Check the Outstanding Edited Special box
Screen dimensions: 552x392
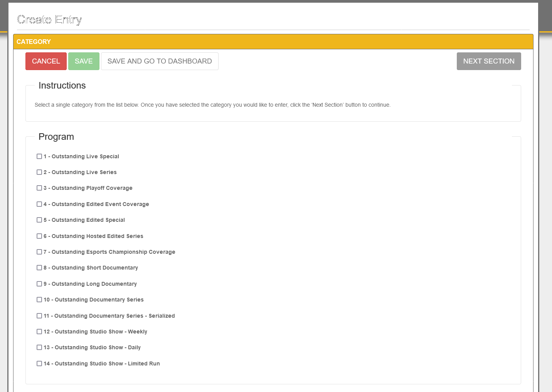39,220
